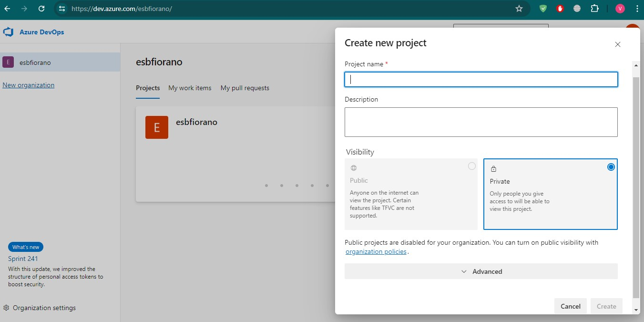Open the organization policies link
This screenshot has width=644, height=322.
(x=376, y=251)
